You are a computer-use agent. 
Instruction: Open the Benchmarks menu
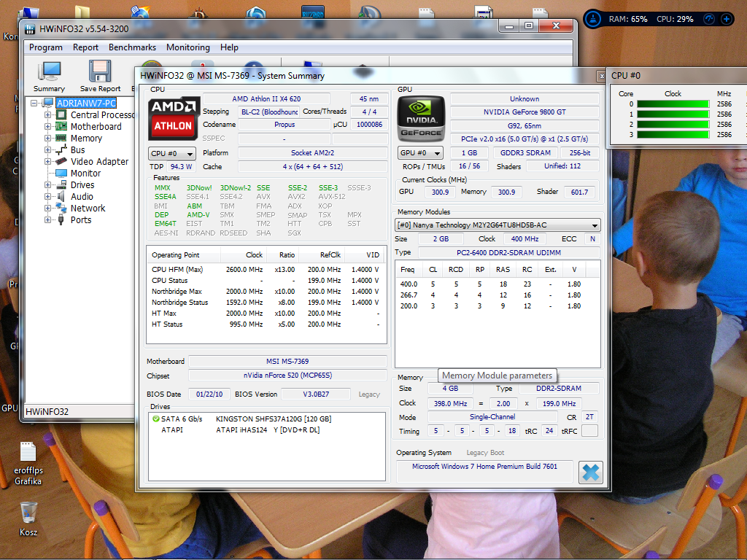tap(133, 47)
